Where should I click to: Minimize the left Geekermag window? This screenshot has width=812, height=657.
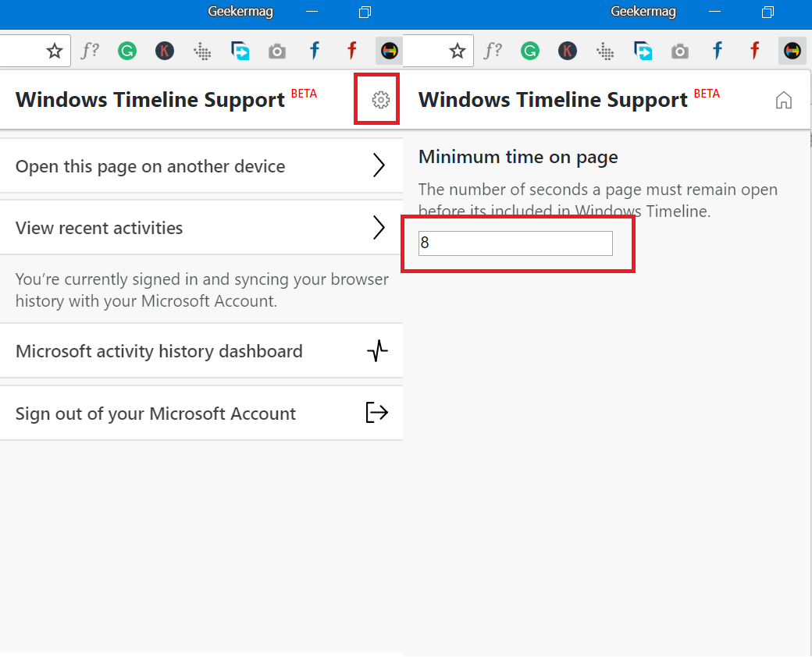(312, 12)
